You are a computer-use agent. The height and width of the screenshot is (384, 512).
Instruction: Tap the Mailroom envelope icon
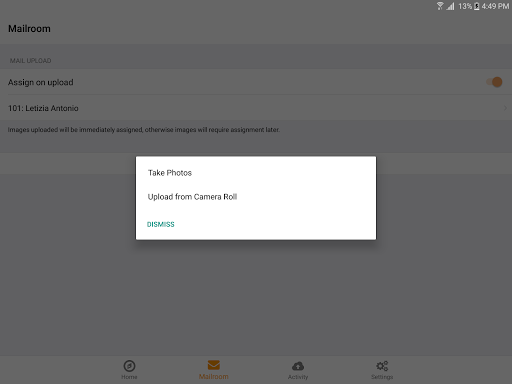[214, 365]
